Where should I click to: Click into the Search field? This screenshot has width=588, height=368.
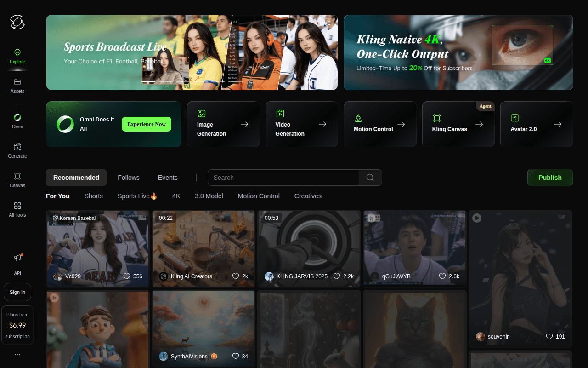283,178
